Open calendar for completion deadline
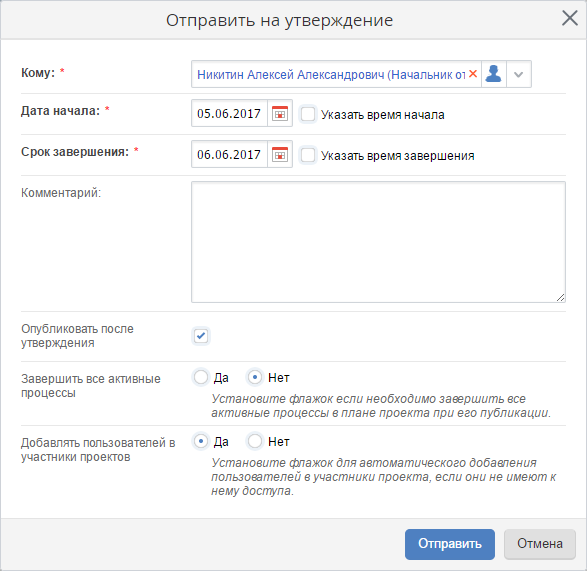Image resolution: width=587 pixels, height=571 pixels. point(280,154)
